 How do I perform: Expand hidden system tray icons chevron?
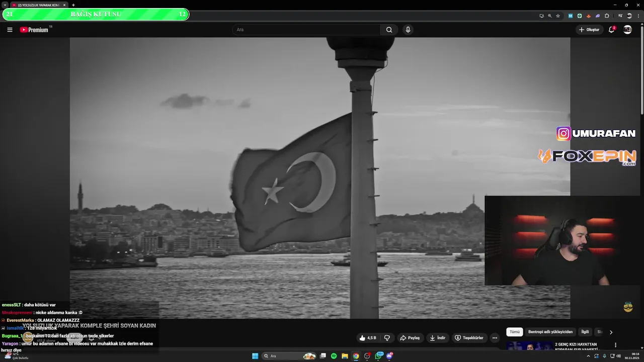click(x=588, y=356)
